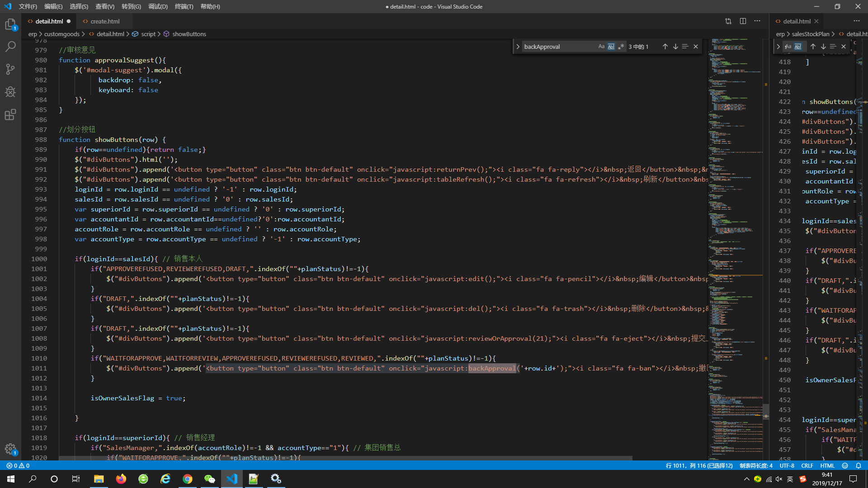Open the Extensions view
868x488 pixels.
(10, 114)
